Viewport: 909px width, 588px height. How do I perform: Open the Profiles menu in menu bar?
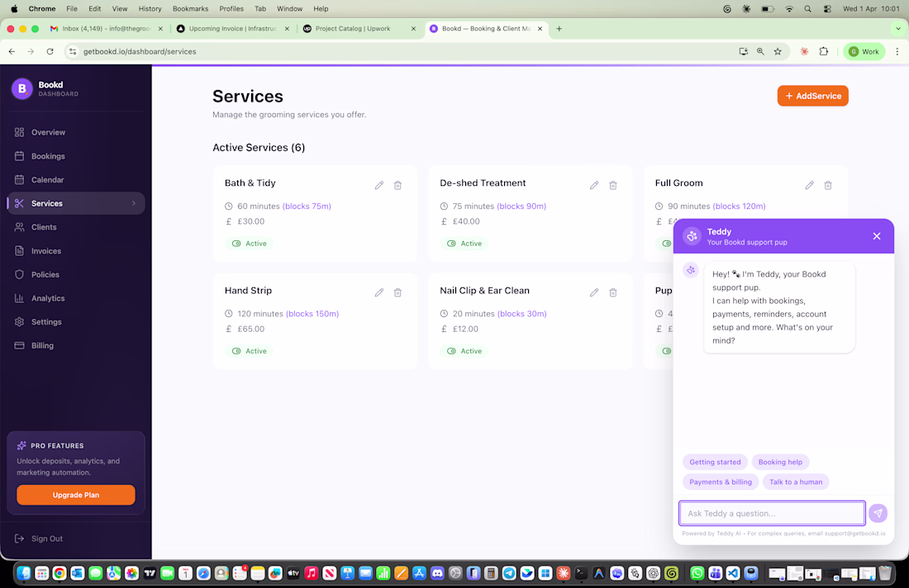click(x=231, y=9)
